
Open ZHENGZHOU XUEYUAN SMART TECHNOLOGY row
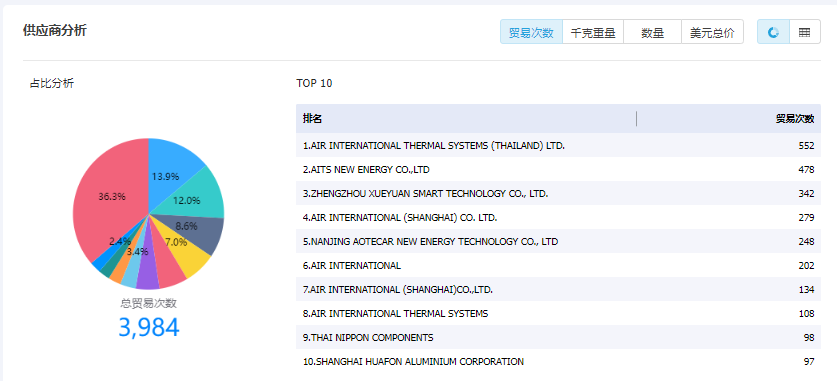point(558,194)
